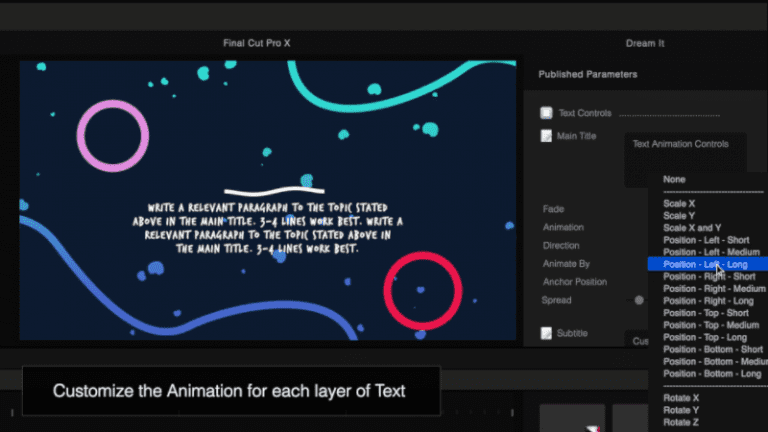Toggle the Subtitle checkbox icon

coord(546,333)
